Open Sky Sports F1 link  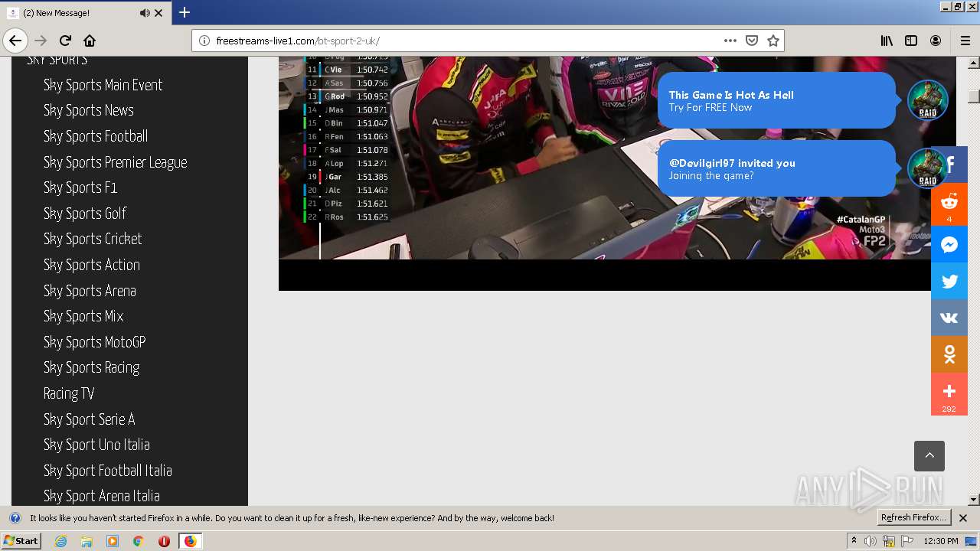coord(80,187)
